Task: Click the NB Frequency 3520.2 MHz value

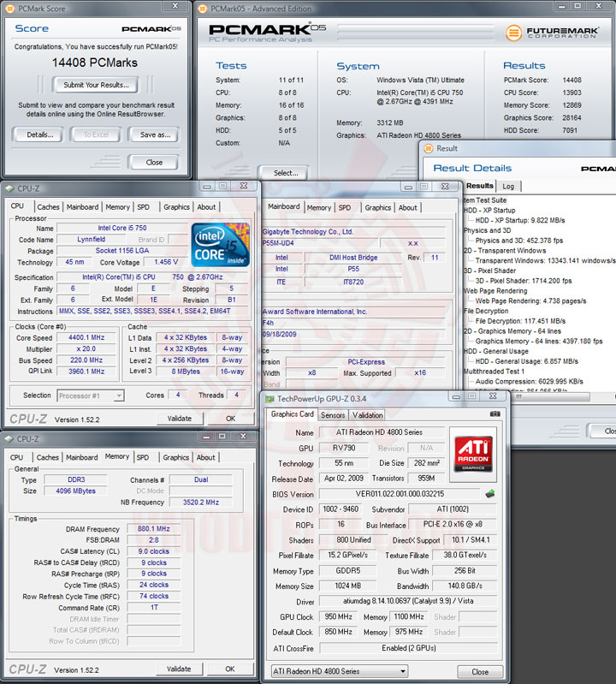Action: 201,503
